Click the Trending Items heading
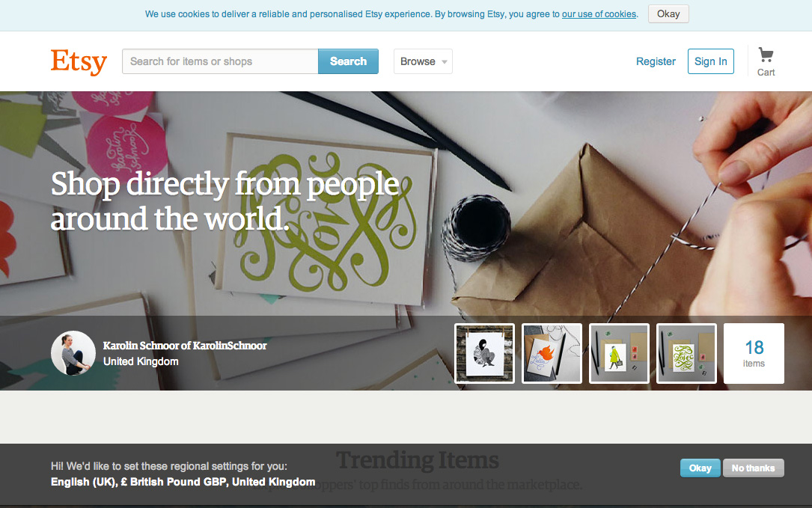 pyautogui.click(x=418, y=460)
